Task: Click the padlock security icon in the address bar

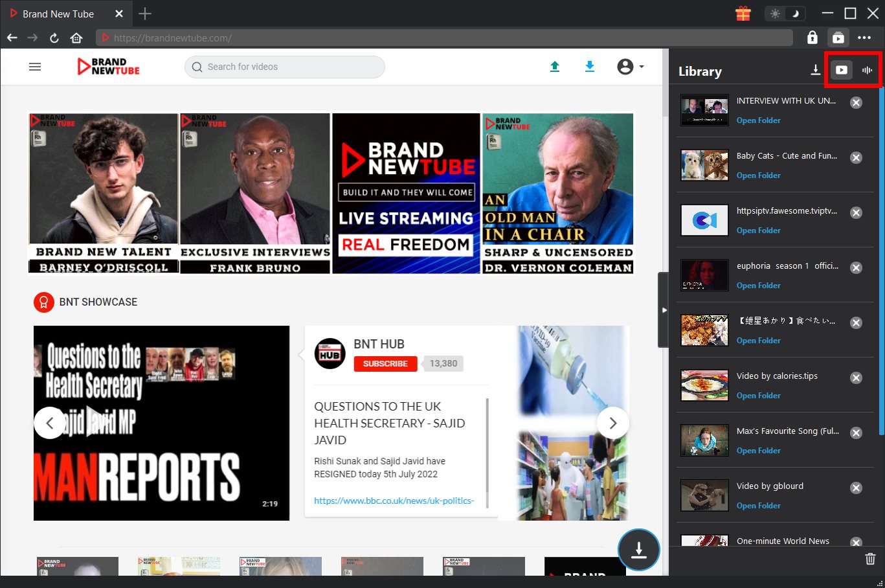Action: (812, 38)
